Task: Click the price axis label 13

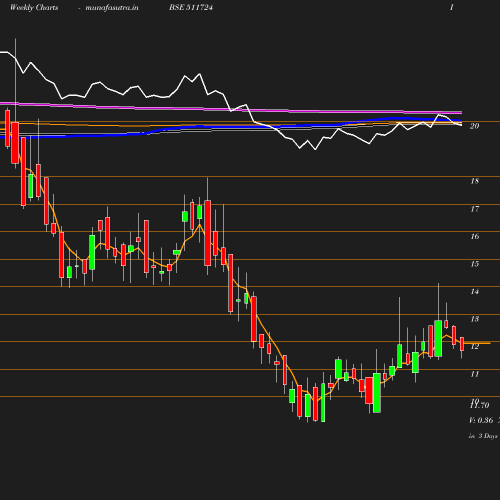Action: coord(474,319)
